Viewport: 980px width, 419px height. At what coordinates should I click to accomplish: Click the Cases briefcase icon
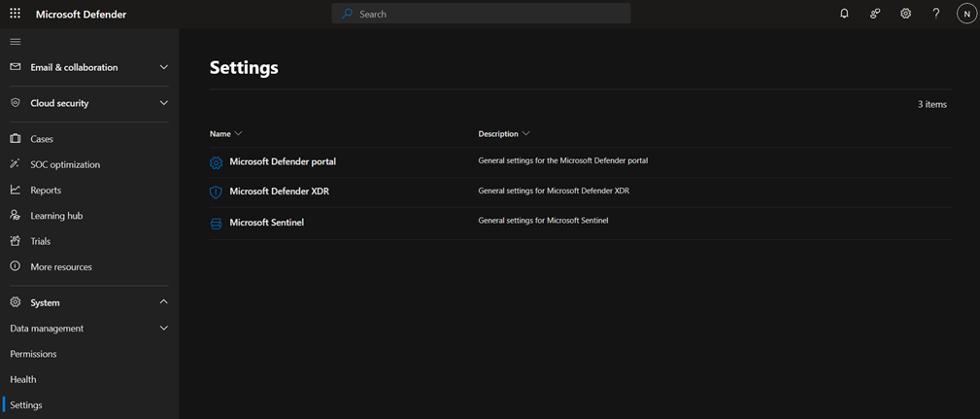(16, 139)
